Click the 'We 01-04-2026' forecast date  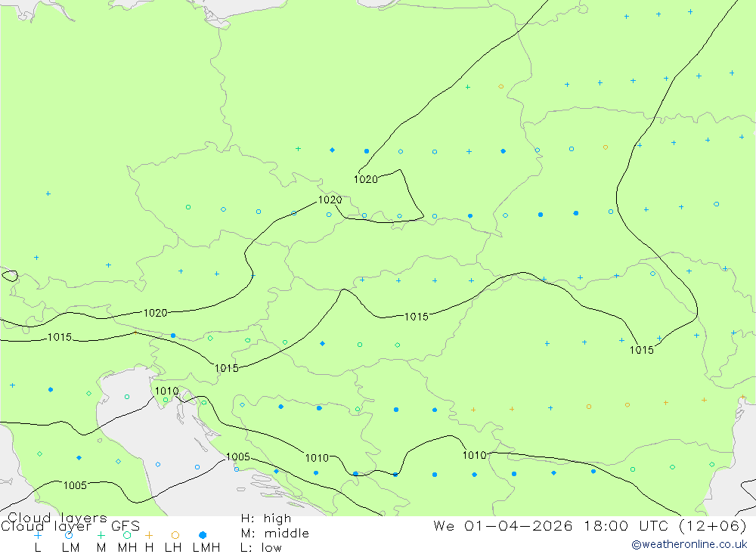coord(503,525)
